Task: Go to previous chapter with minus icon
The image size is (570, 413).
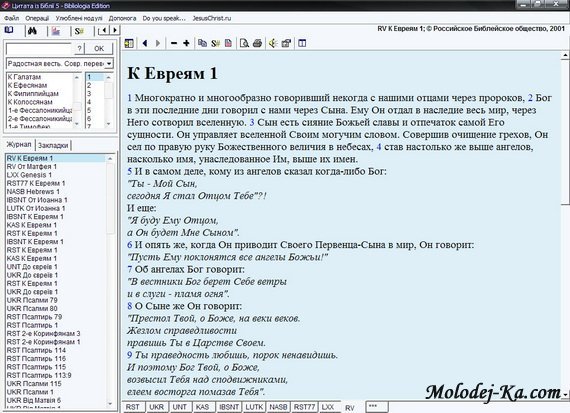Action: 174,43
